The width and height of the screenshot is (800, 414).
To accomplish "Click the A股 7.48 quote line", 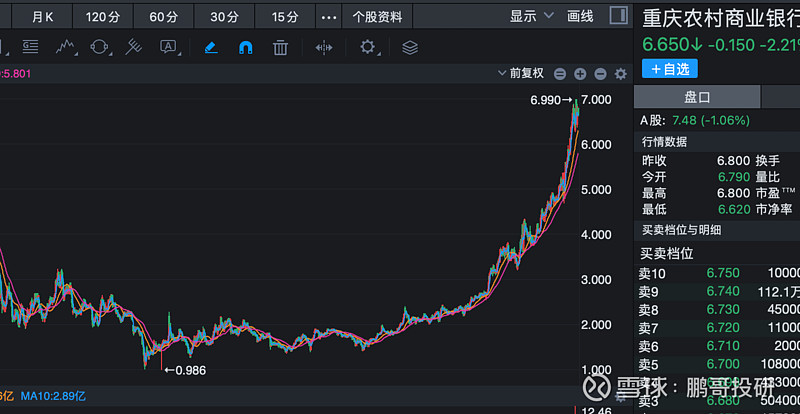I will [x=695, y=121].
